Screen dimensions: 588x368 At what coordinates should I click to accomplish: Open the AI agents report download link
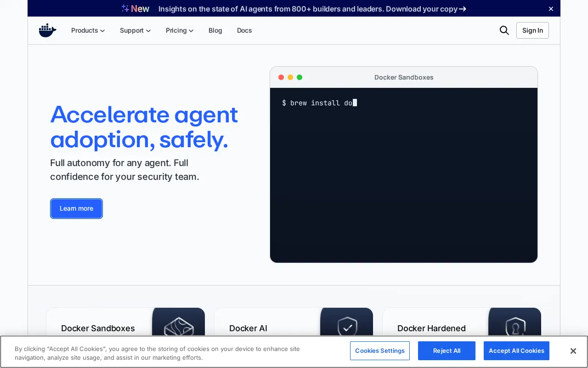tap(312, 9)
